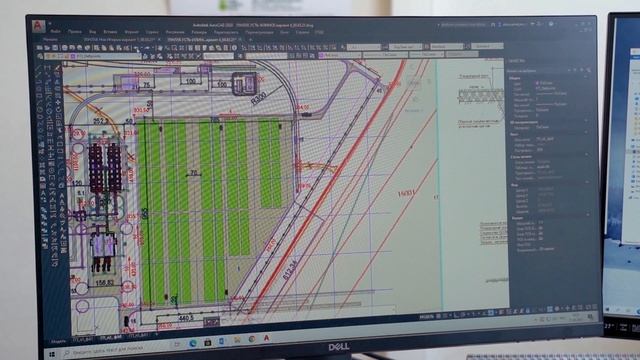Open the dimension style dropdown
The image size is (640, 360).
click(x=405, y=47)
